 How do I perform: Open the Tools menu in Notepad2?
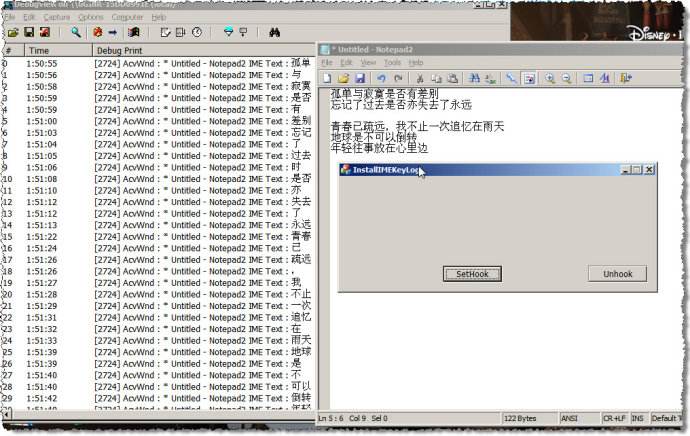[392, 62]
